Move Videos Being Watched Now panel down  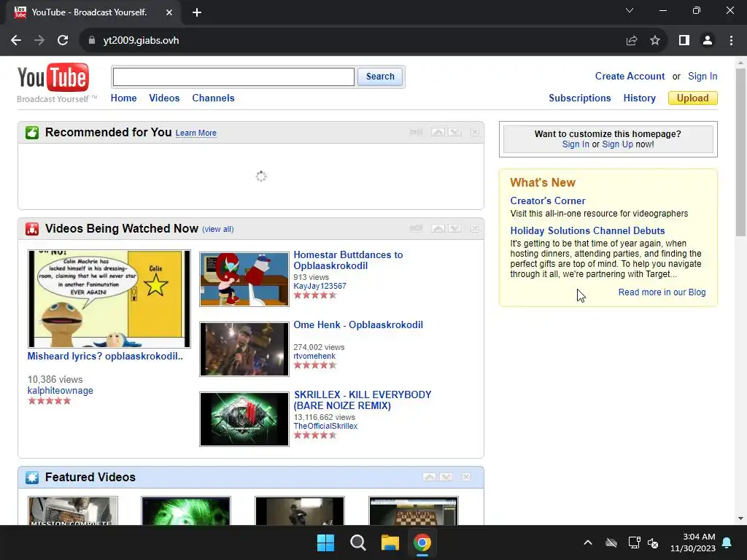[x=454, y=228]
